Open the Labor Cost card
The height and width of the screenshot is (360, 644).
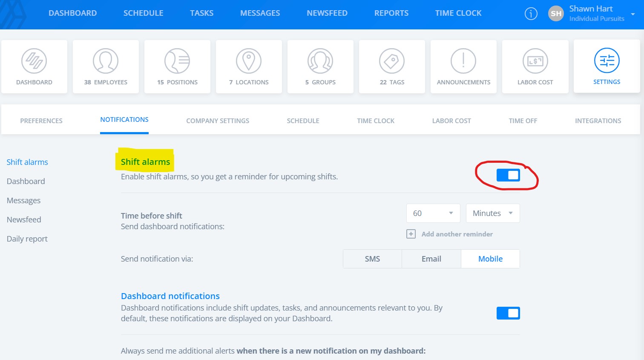pos(535,66)
